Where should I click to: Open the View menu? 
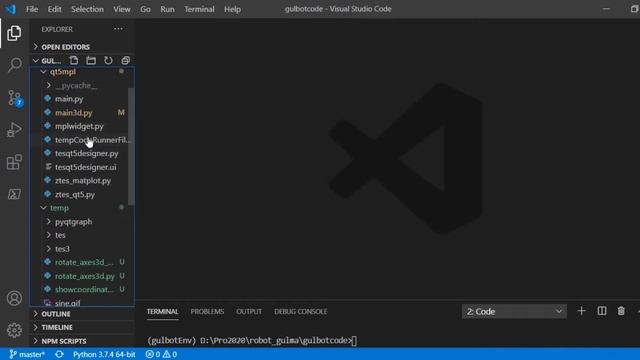pyautogui.click(x=122, y=9)
